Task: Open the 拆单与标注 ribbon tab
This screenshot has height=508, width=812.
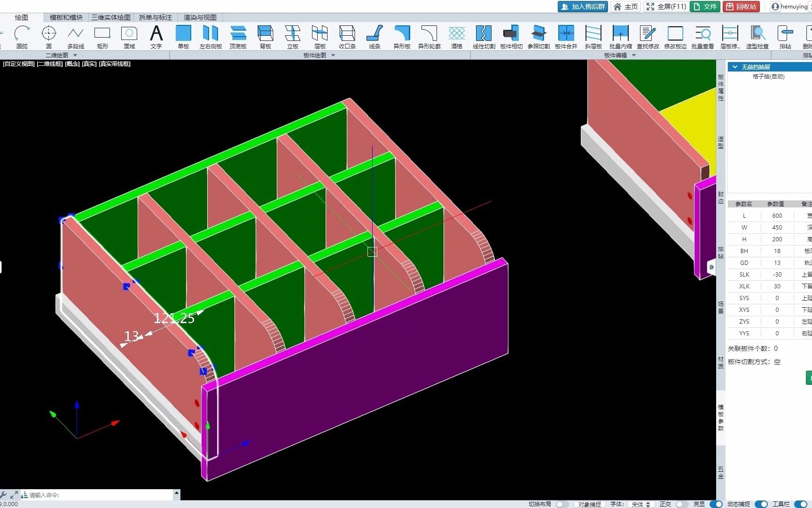Action: pos(156,17)
